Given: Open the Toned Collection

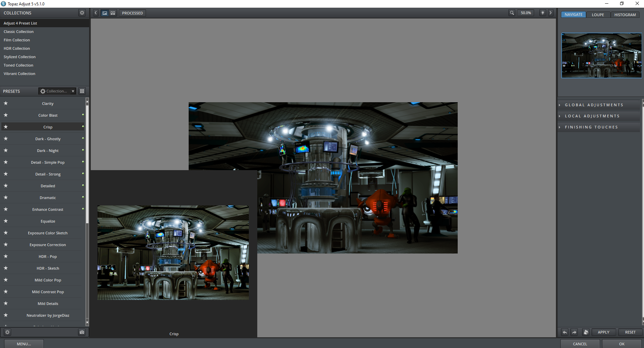Looking at the screenshot, I should (x=44, y=65).
